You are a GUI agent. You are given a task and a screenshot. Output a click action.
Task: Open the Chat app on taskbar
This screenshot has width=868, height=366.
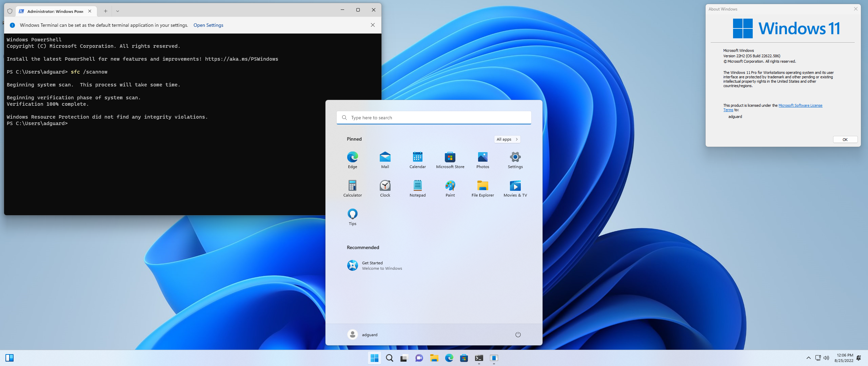coord(419,358)
